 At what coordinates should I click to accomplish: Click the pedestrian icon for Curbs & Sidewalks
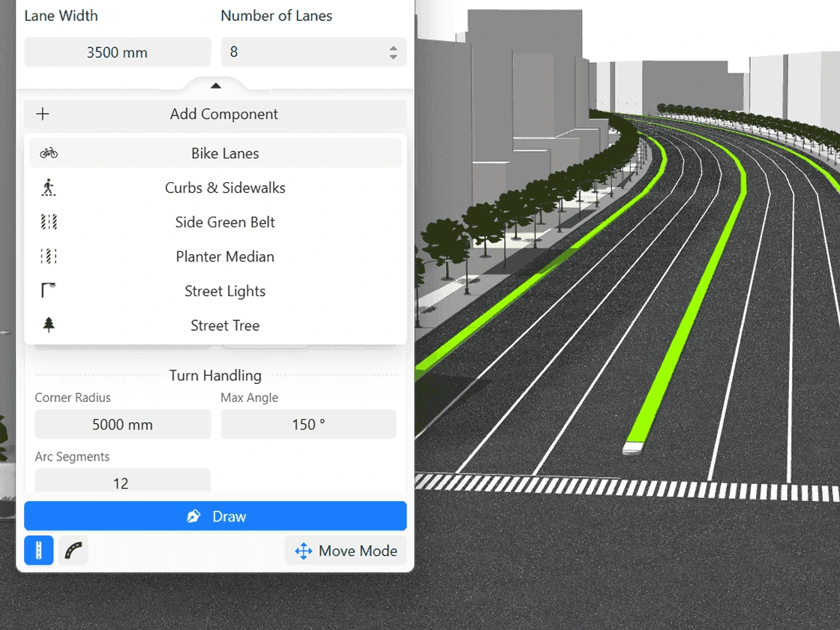(x=49, y=187)
